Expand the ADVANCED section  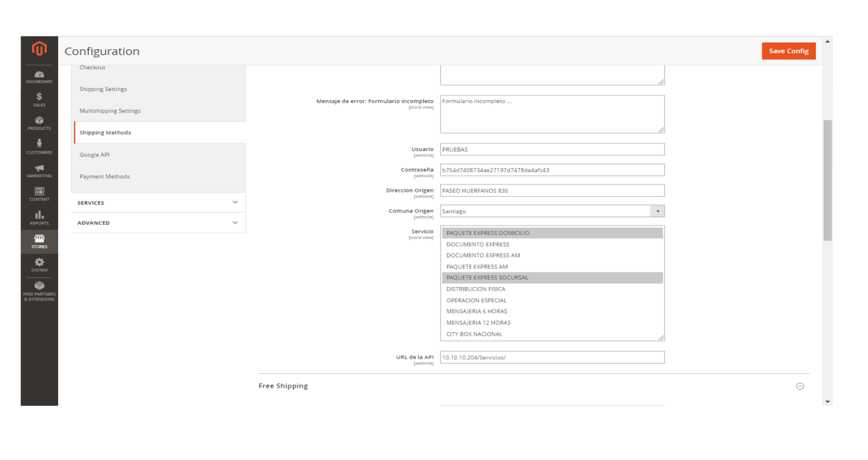coord(158,223)
